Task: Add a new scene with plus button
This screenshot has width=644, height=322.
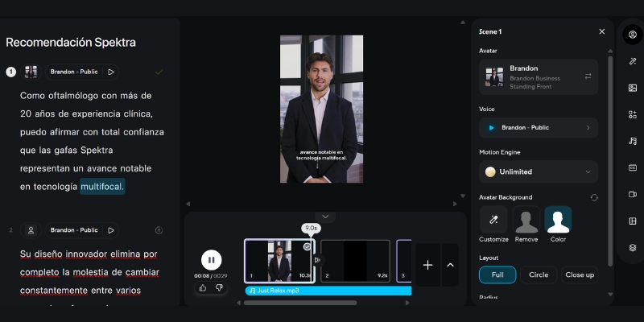Action: [428, 265]
